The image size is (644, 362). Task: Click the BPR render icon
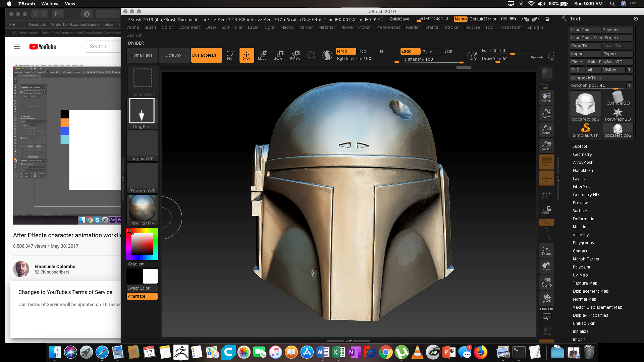(x=546, y=73)
